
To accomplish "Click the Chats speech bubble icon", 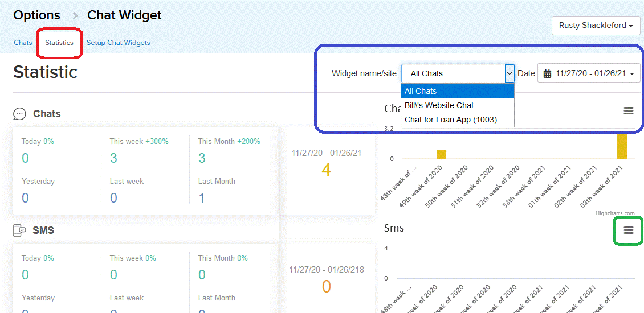I will tap(20, 114).
